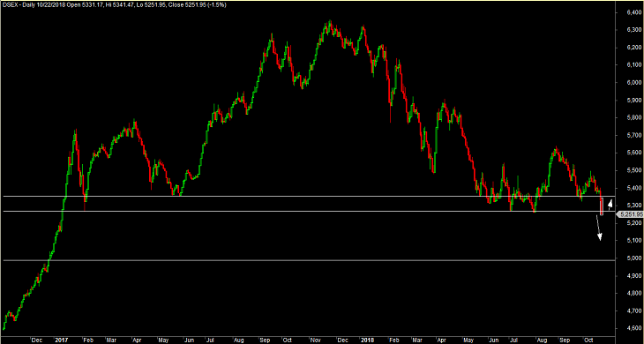
Task: Click the 6,400 price axis label
Action: pyautogui.click(x=629, y=12)
